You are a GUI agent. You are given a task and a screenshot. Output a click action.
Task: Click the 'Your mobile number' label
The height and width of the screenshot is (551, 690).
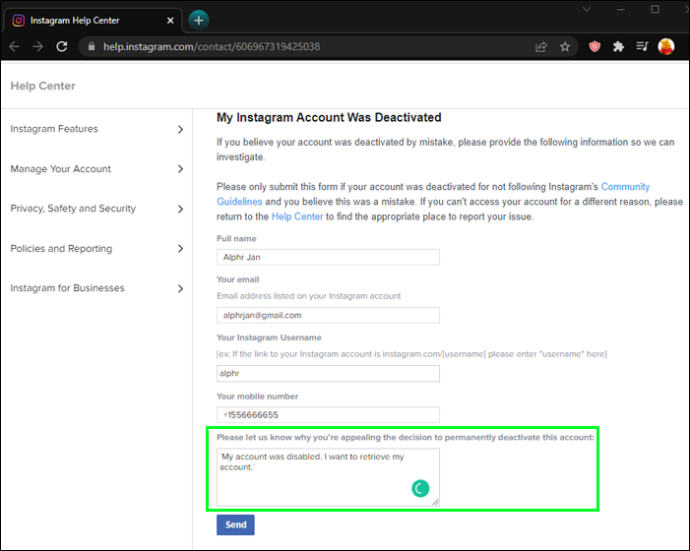[257, 396]
